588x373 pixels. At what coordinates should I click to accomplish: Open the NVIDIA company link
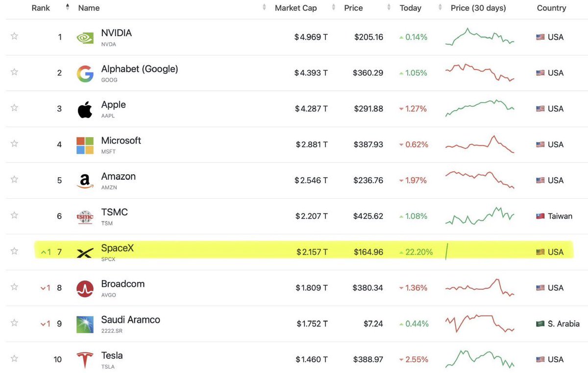tap(116, 33)
